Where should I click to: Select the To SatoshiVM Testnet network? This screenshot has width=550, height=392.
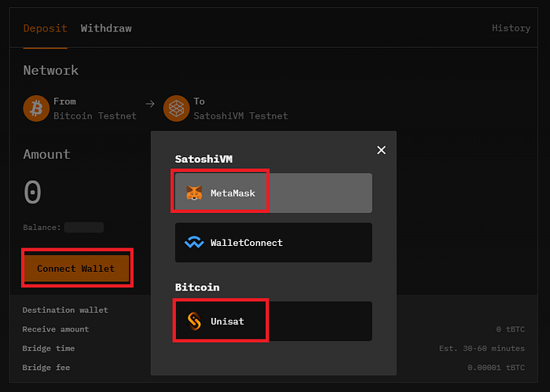click(225, 108)
